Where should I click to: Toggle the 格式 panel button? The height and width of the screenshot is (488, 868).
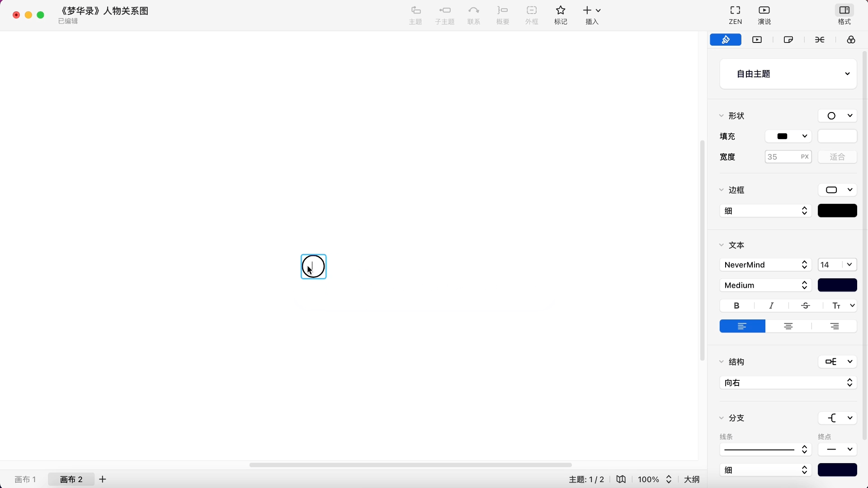pos(844,11)
